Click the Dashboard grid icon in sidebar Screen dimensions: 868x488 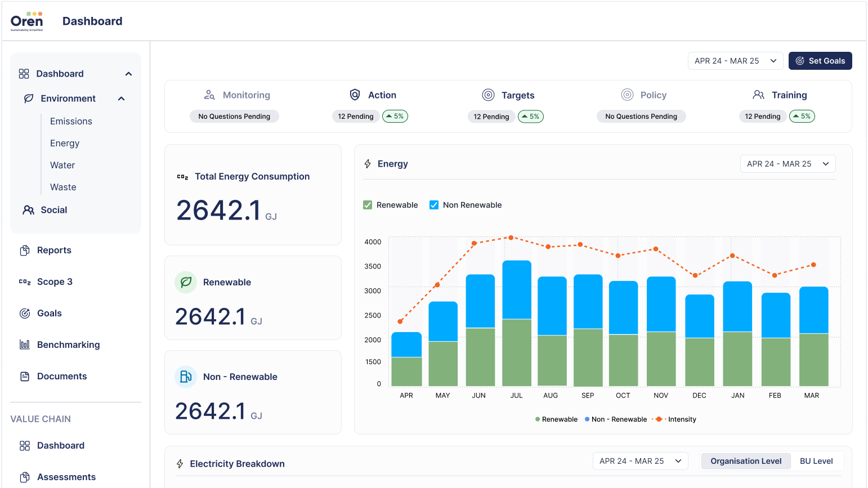[24, 74]
